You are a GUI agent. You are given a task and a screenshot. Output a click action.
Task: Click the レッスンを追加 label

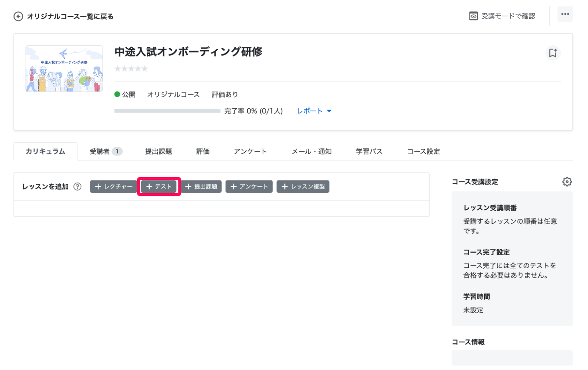point(45,187)
